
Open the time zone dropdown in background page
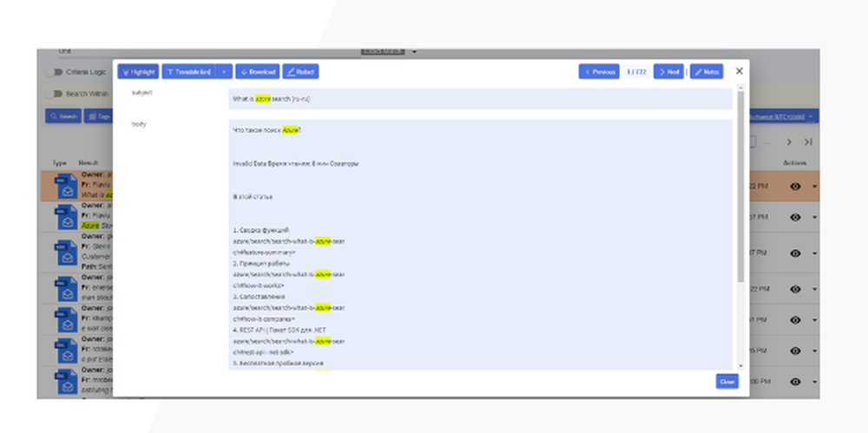click(784, 116)
